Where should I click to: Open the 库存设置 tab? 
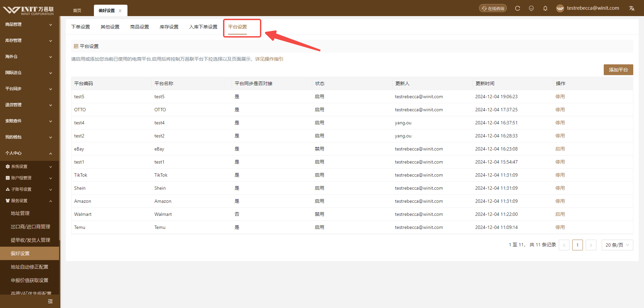coord(169,27)
